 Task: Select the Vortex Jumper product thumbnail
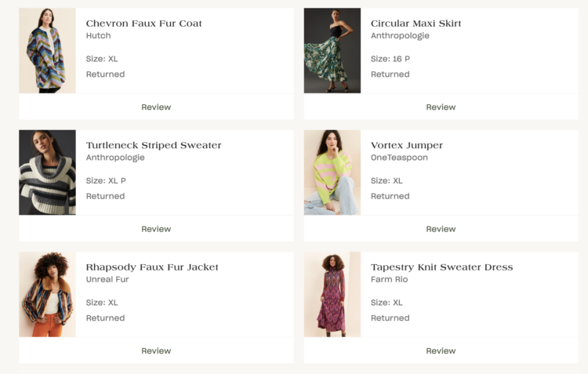(332, 172)
